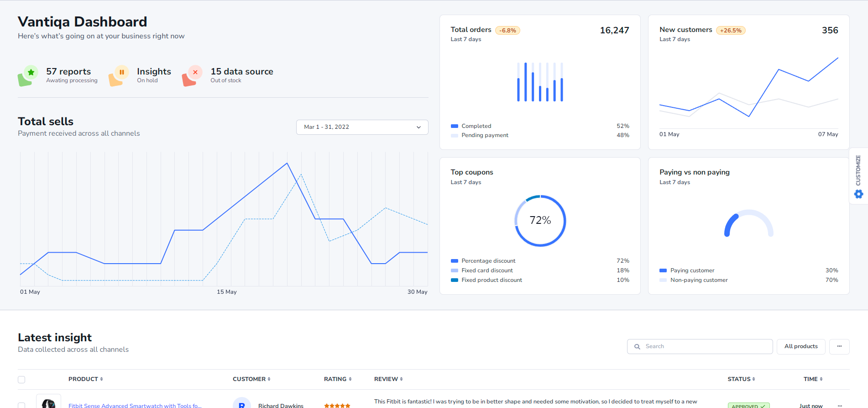Sort by Time column arrows

point(821,379)
